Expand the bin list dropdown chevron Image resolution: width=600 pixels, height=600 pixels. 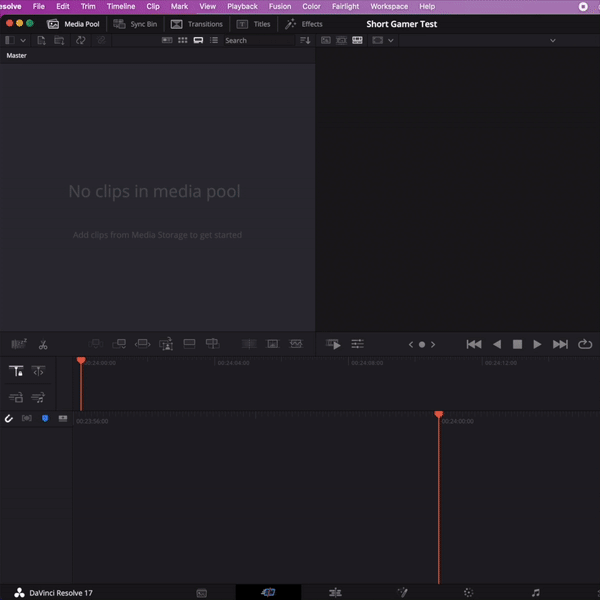click(23, 40)
